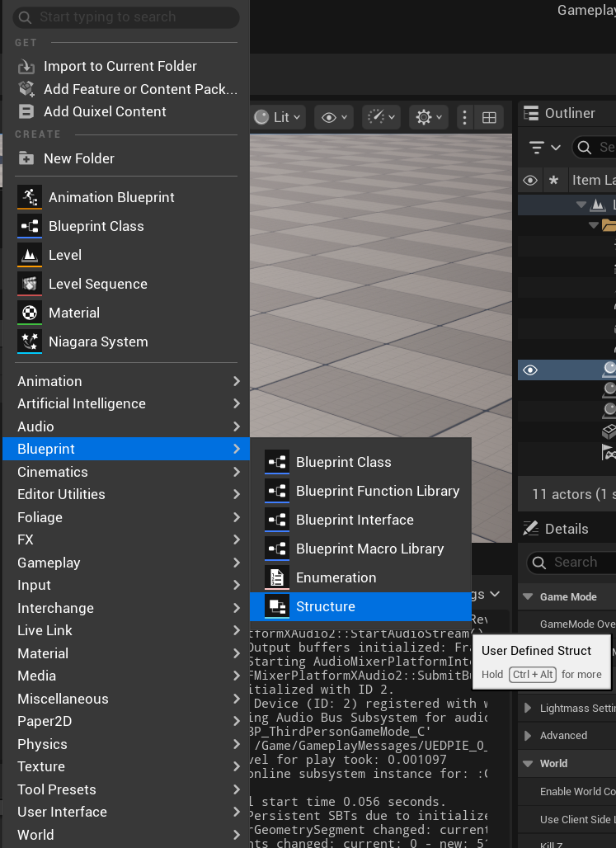616x848 pixels.
Task: Open the Animation submenu
Action: (126, 381)
